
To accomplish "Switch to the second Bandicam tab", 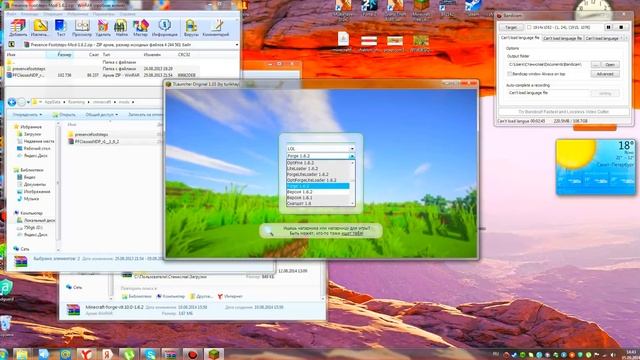I will click(x=562, y=38).
